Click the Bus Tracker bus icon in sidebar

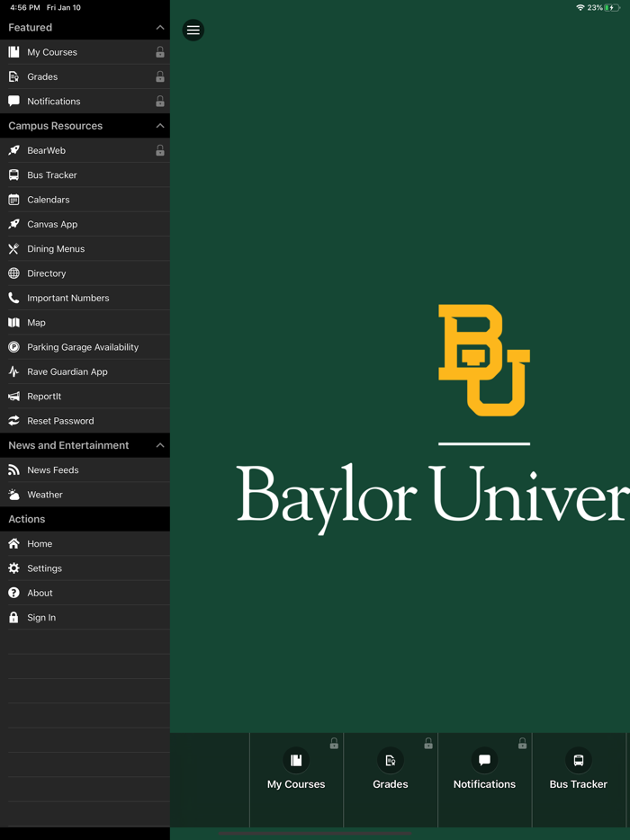(13, 175)
